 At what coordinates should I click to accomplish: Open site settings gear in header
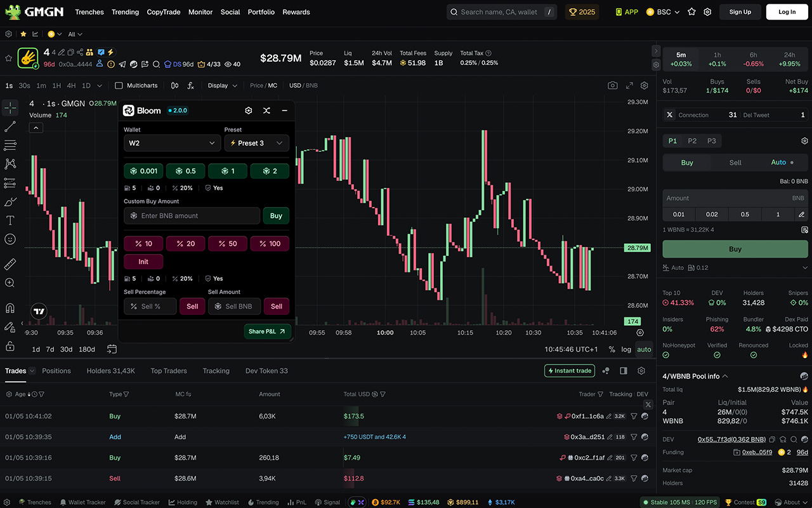click(707, 12)
